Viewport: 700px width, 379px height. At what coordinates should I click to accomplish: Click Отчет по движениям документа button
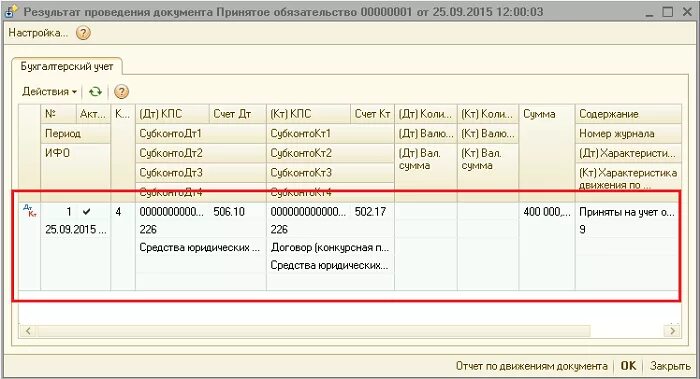[x=531, y=366]
